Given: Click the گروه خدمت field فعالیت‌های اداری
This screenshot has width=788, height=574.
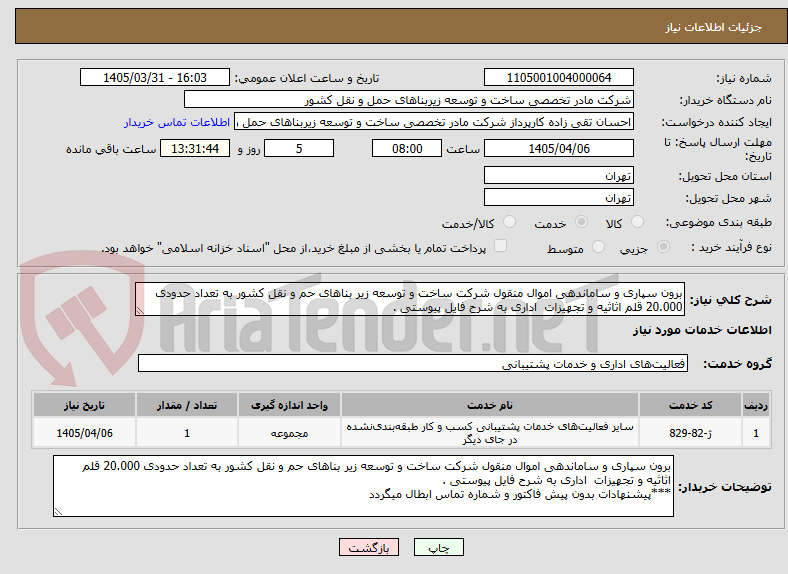Looking at the screenshot, I should tap(413, 364).
